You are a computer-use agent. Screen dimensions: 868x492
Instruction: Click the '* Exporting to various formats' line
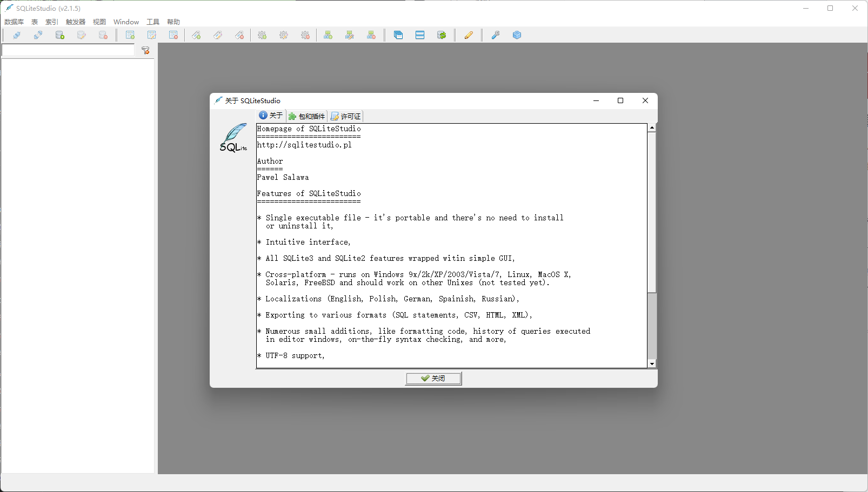[x=395, y=315]
